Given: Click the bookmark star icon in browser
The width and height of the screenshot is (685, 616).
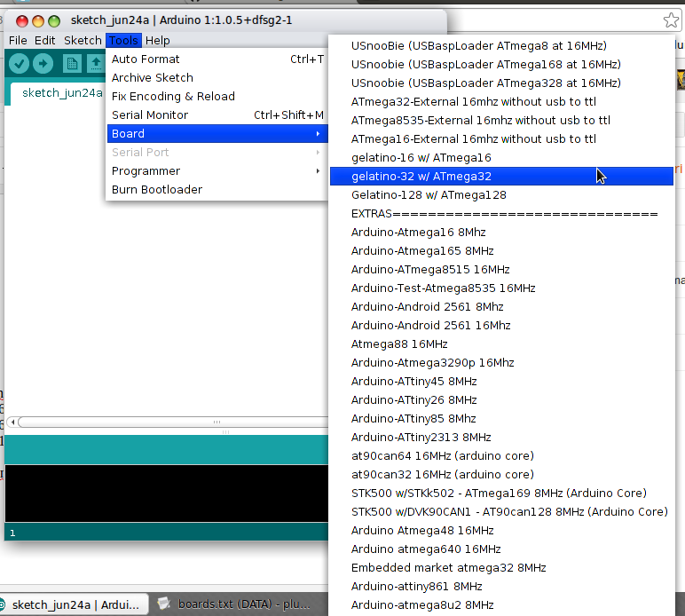Looking at the screenshot, I should (671, 20).
